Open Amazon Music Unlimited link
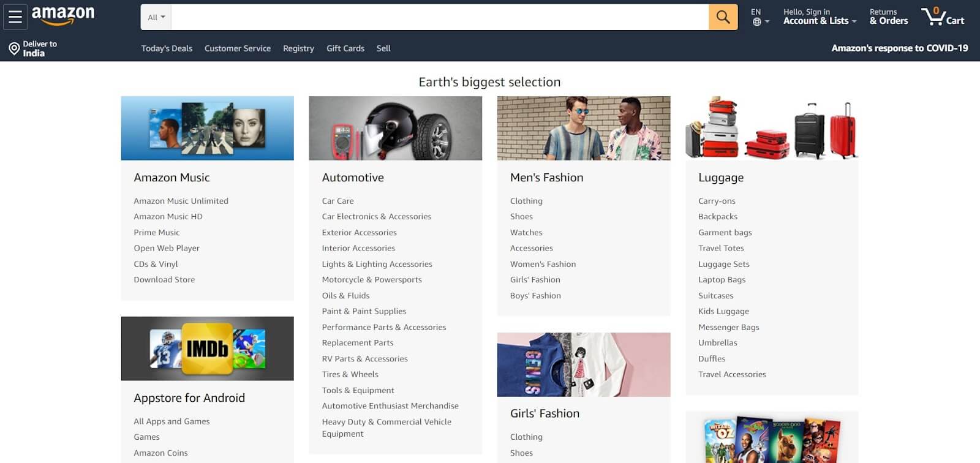 pyautogui.click(x=181, y=201)
